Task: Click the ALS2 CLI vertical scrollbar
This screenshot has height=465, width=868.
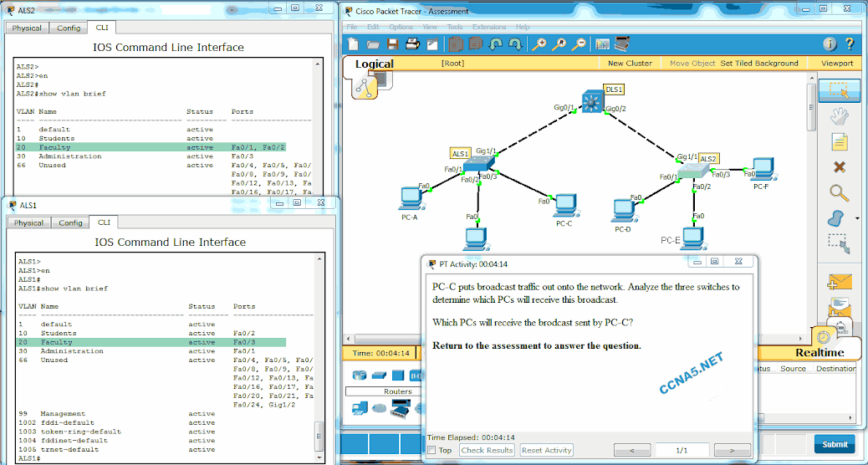Action: [x=318, y=126]
